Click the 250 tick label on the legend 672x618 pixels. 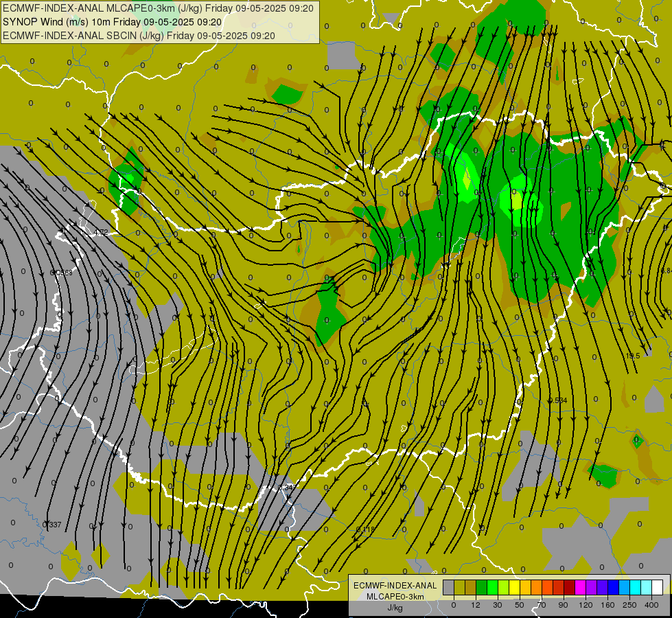point(629,605)
